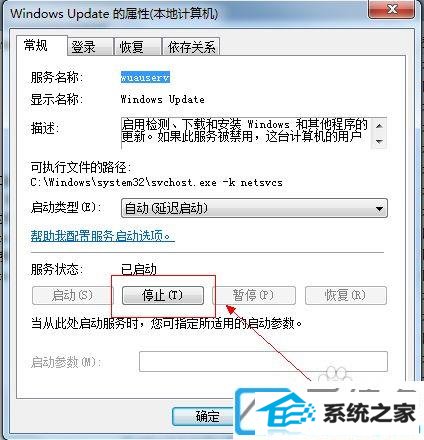Click the 系统之家 house logo icon

(x=279, y=412)
